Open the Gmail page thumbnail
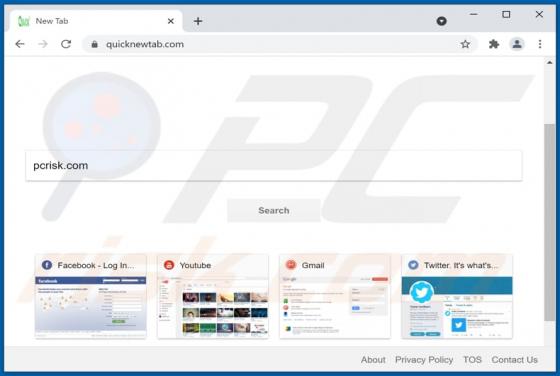 coord(335,307)
